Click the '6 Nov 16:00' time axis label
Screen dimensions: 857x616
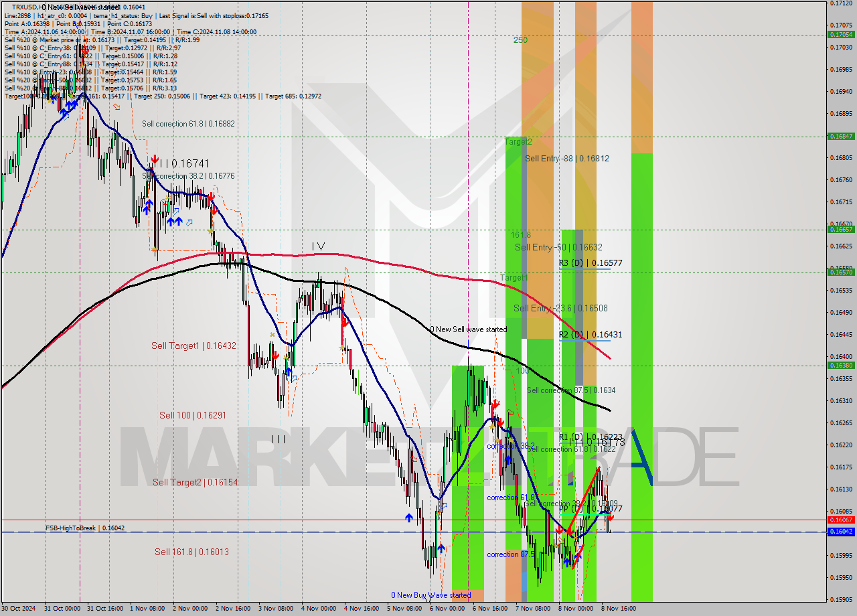tap(490, 609)
